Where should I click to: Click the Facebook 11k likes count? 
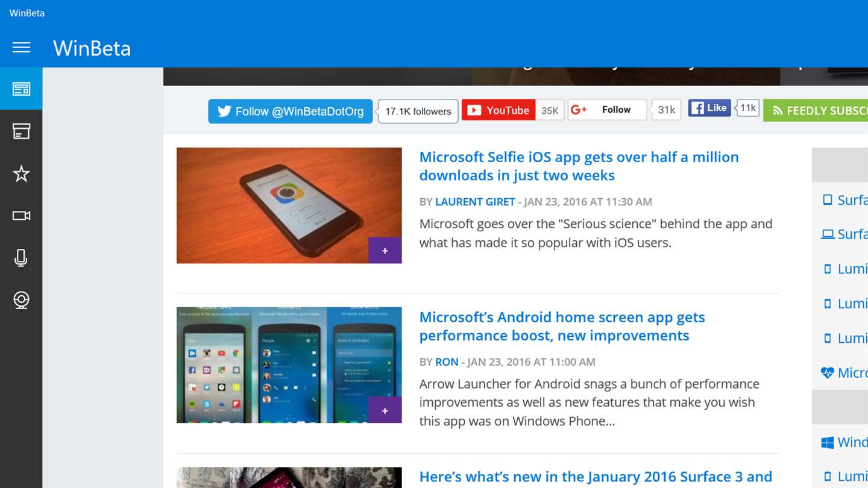(x=748, y=108)
